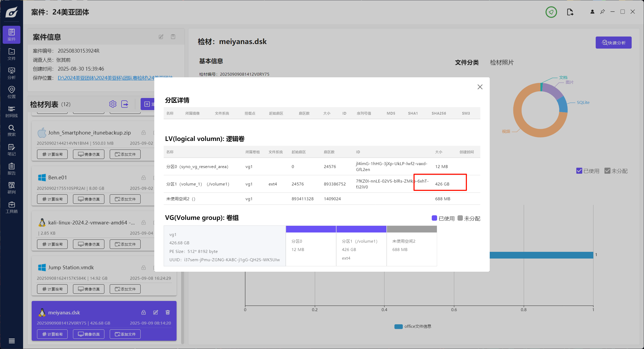Expand the bottom-left hamburger menu
The width and height of the screenshot is (644, 349).
(12, 341)
